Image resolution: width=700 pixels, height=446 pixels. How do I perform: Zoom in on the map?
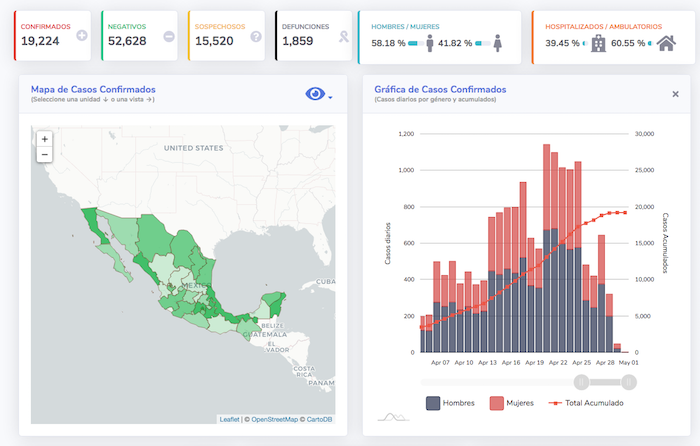point(44,139)
